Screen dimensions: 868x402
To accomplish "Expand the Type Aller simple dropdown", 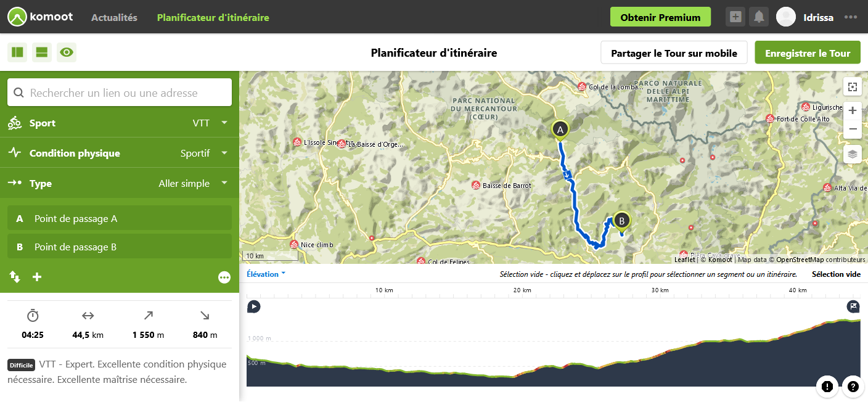I will pyautogui.click(x=192, y=183).
